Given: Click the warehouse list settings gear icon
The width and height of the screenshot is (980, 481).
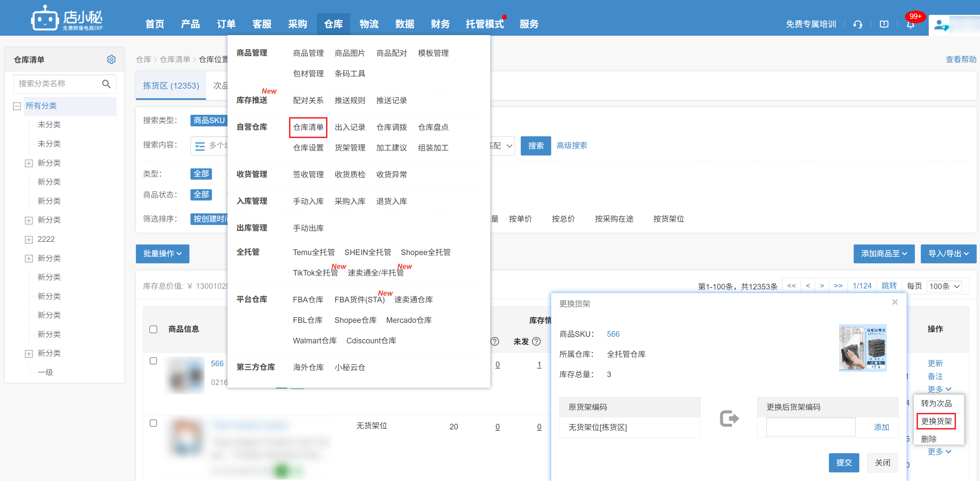Looking at the screenshot, I should pyautogui.click(x=111, y=59).
